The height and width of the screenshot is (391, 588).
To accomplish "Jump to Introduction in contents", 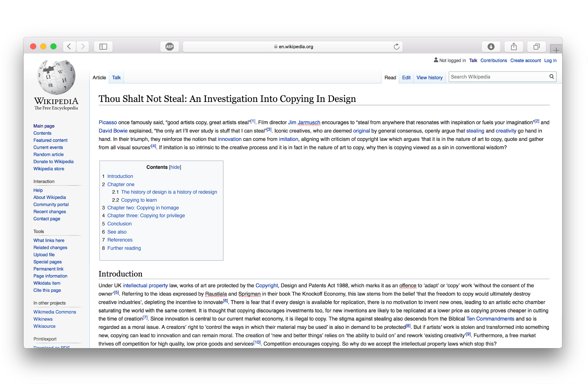I will click(x=120, y=176).
